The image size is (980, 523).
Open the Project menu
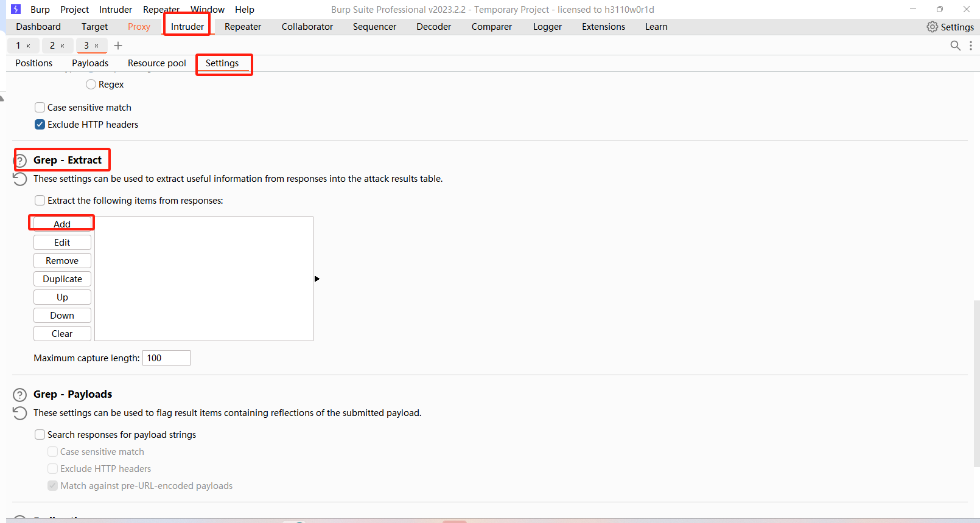tap(74, 10)
